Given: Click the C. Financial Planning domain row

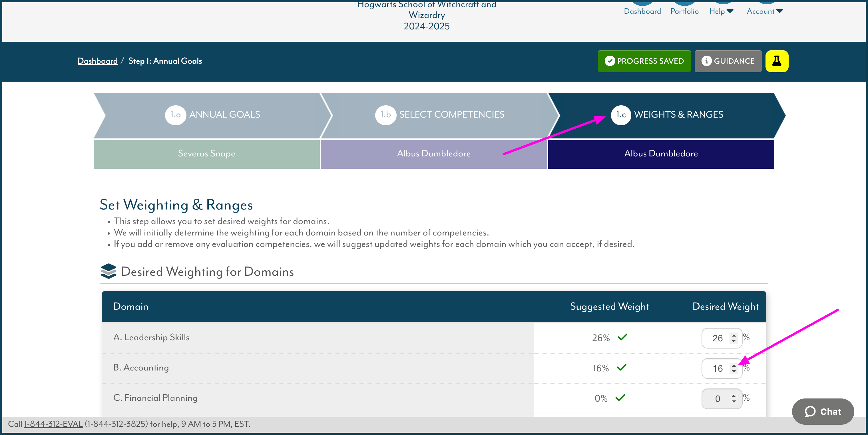Looking at the screenshot, I should pyautogui.click(x=434, y=399).
